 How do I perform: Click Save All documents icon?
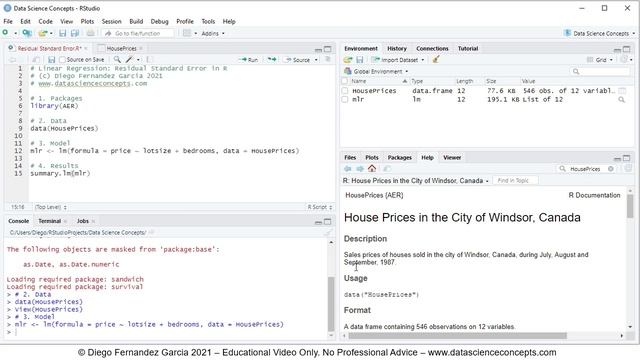coord(75,33)
